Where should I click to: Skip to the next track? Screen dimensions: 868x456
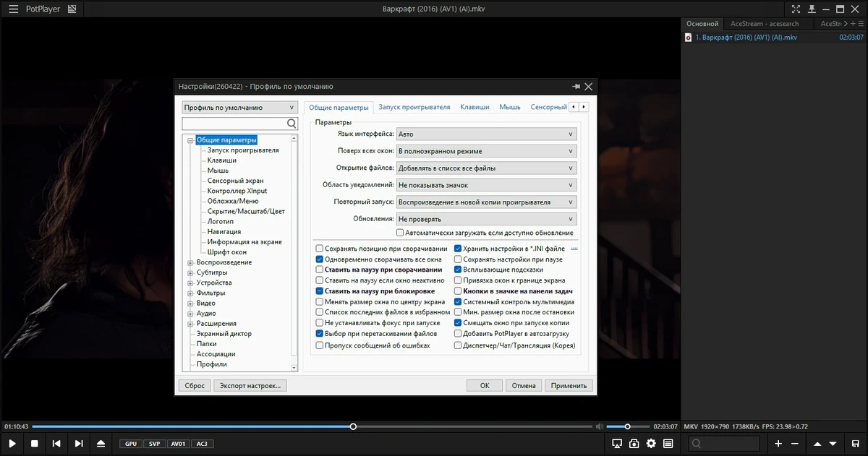79,444
